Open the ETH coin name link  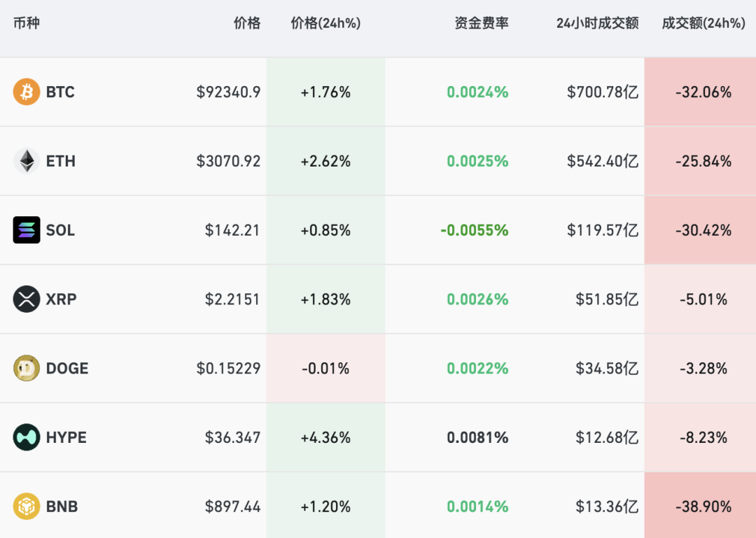click(60, 162)
